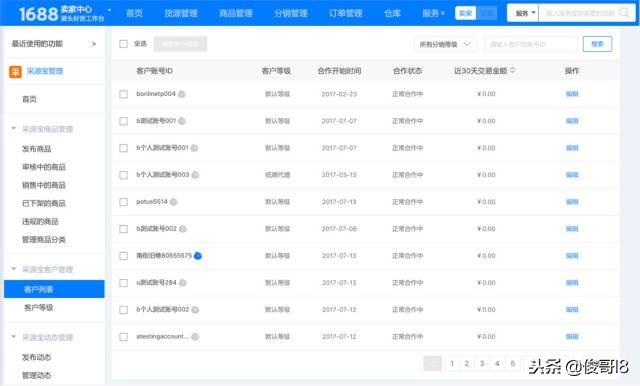Image resolution: width=640 pixels, height=386 pixels.
Task: Click blue badge icon beside 南街旧巷80555575
Action: click(x=198, y=256)
